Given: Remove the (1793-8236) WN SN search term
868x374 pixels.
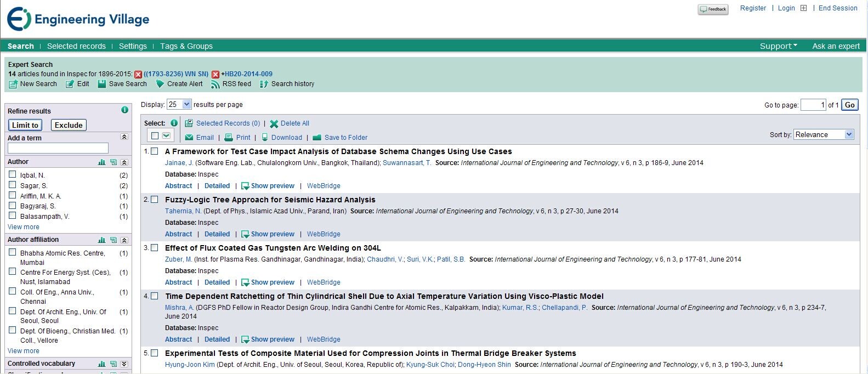Looking at the screenshot, I should pyautogui.click(x=138, y=74).
